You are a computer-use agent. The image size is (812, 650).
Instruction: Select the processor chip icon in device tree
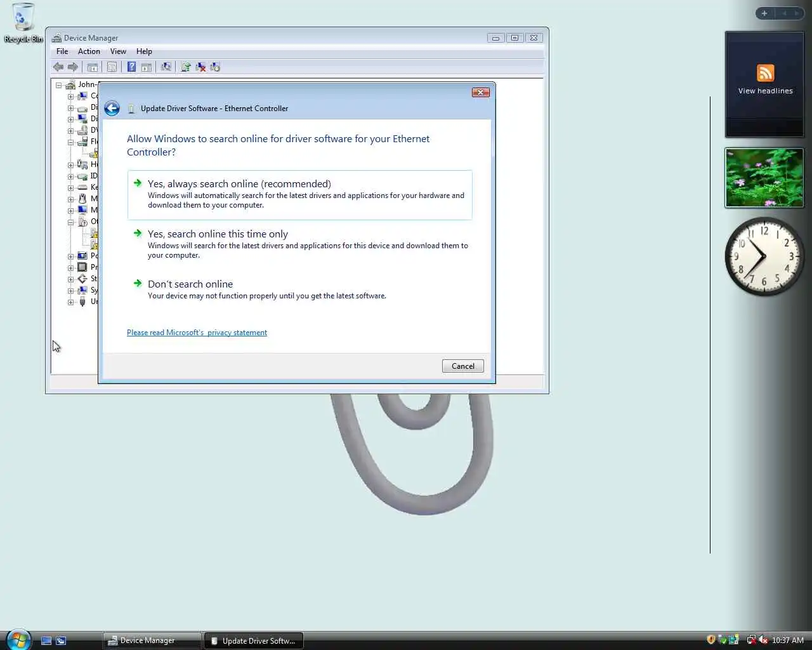tap(82, 267)
